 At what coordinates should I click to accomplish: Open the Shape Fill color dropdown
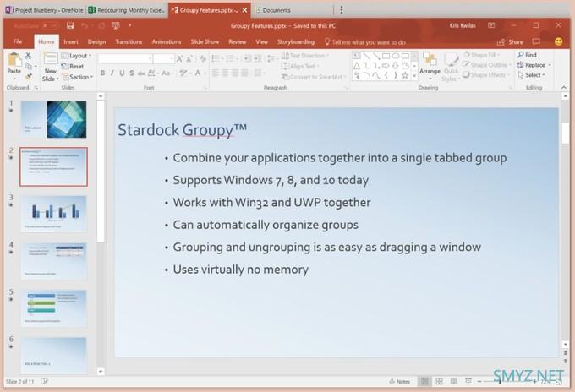click(482, 55)
